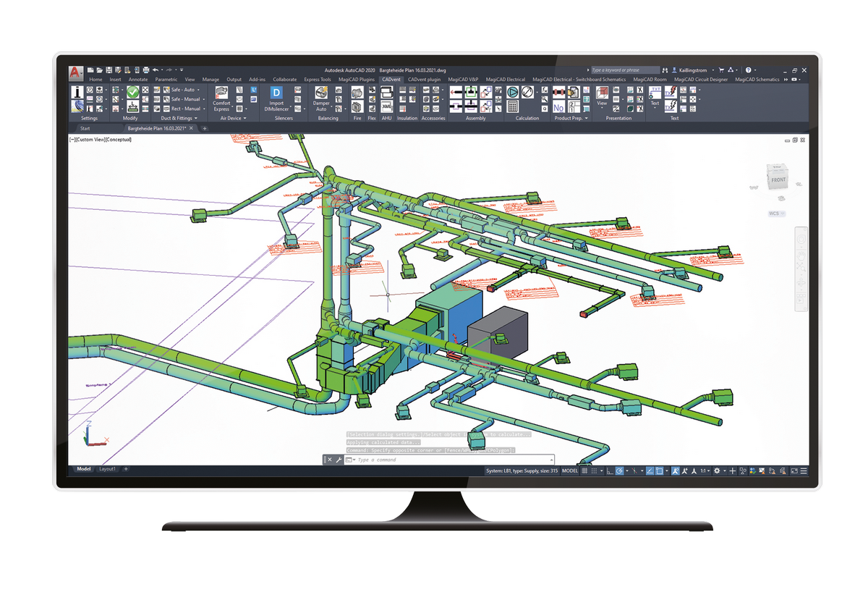Switch to the MagiCAD Electrical tab
This screenshot has height=608, width=868.
pos(506,80)
